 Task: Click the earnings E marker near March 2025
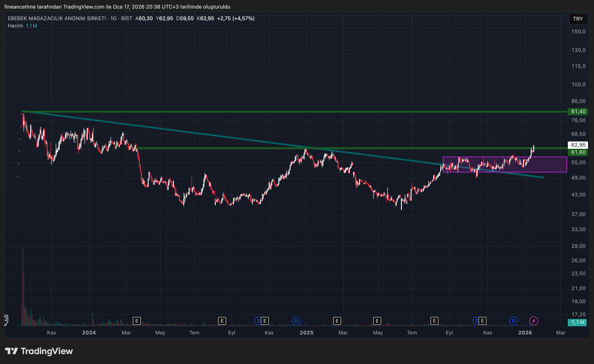coord(337,321)
